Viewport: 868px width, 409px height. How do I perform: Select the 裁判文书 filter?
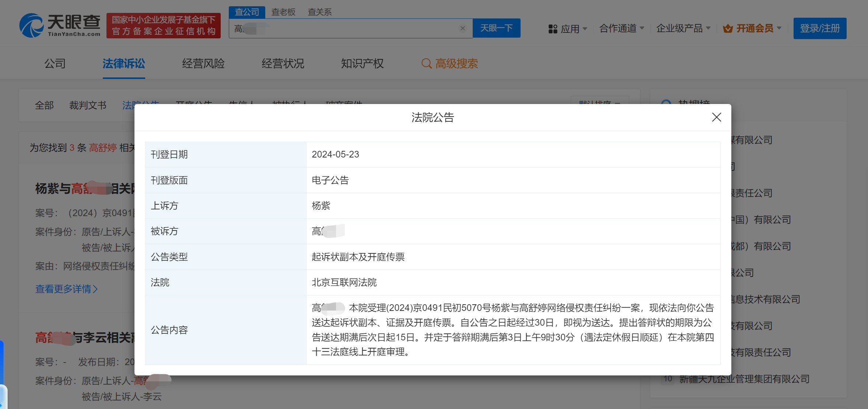point(88,105)
